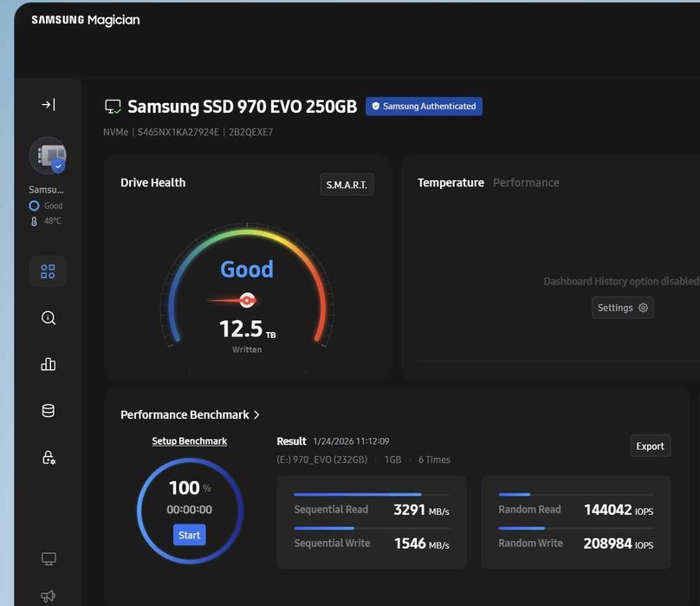700x606 pixels.
Task: Click the 12.5 TB Written value
Action: (x=247, y=329)
